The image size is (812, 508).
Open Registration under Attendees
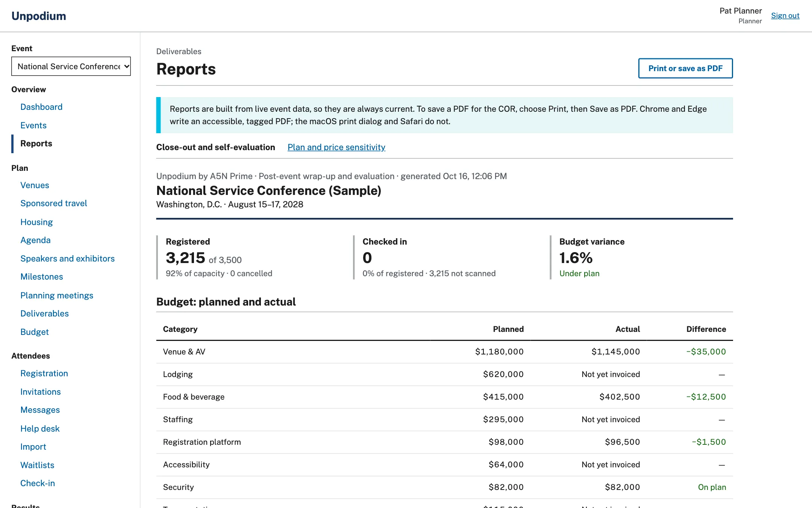[44, 373]
